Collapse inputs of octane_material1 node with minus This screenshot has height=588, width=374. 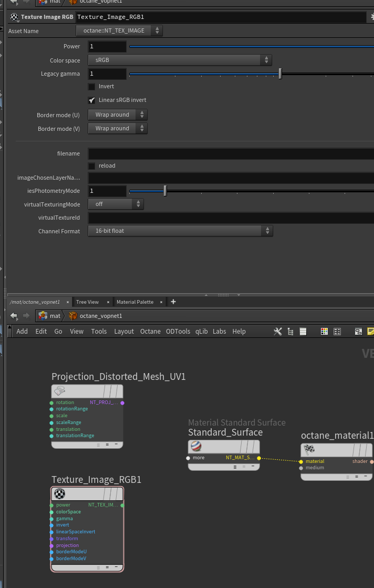tap(366, 477)
